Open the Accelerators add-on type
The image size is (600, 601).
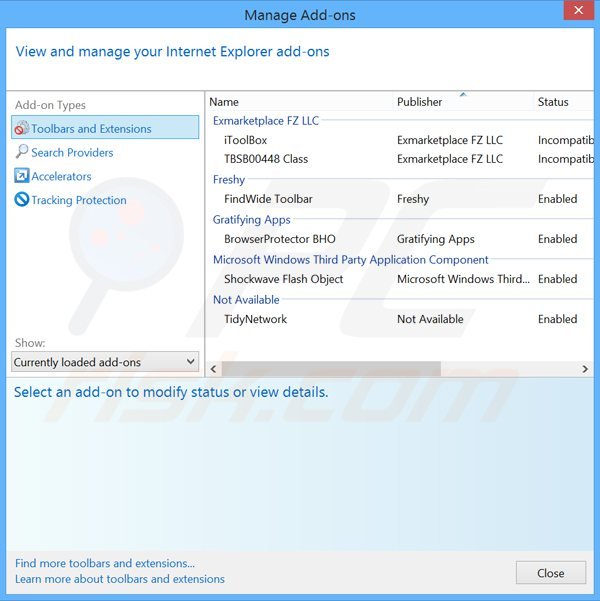tap(61, 176)
